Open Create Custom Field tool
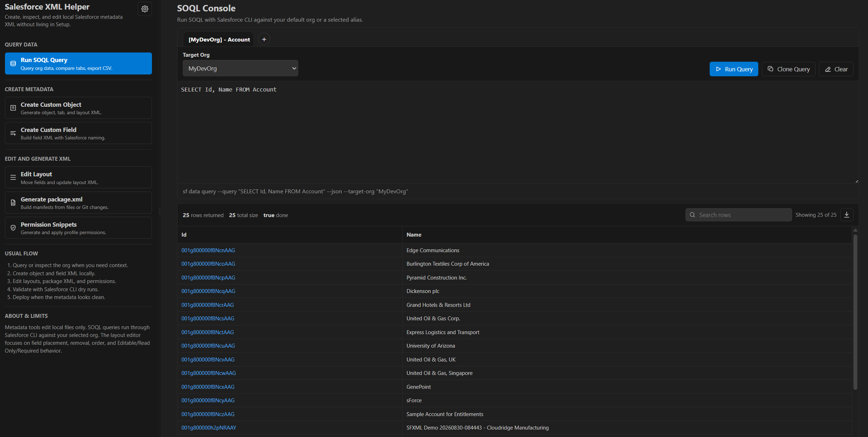 coord(78,133)
